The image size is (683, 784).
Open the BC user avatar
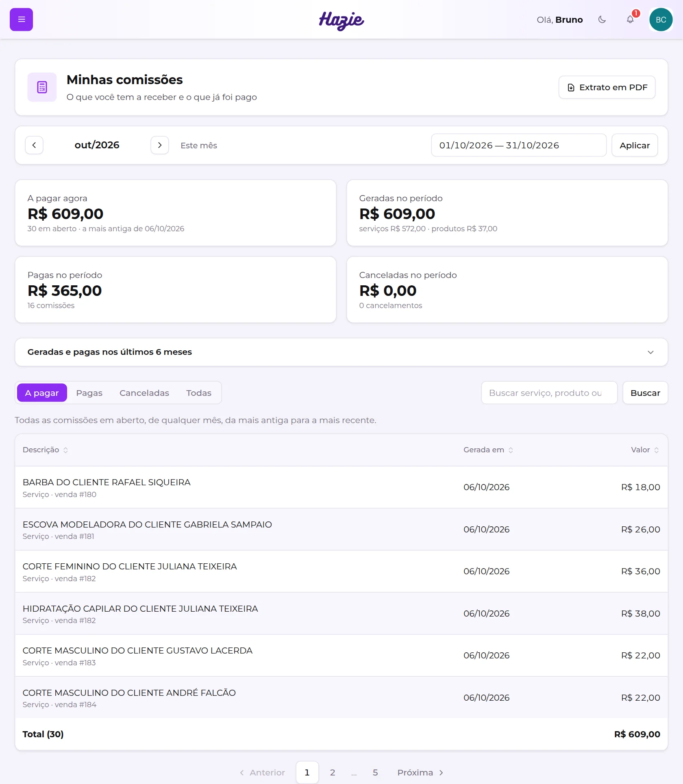click(661, 20)
